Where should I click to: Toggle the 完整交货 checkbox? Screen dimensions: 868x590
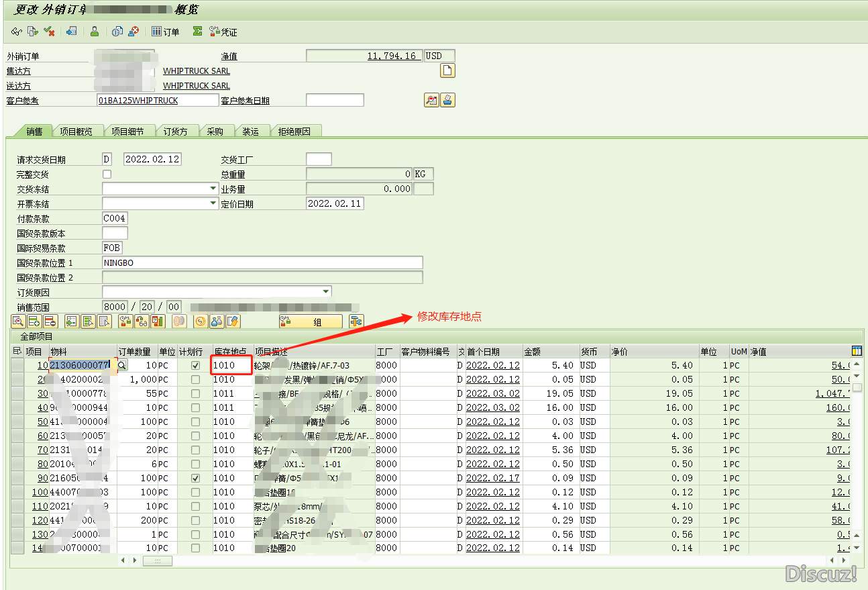[107, 175]
